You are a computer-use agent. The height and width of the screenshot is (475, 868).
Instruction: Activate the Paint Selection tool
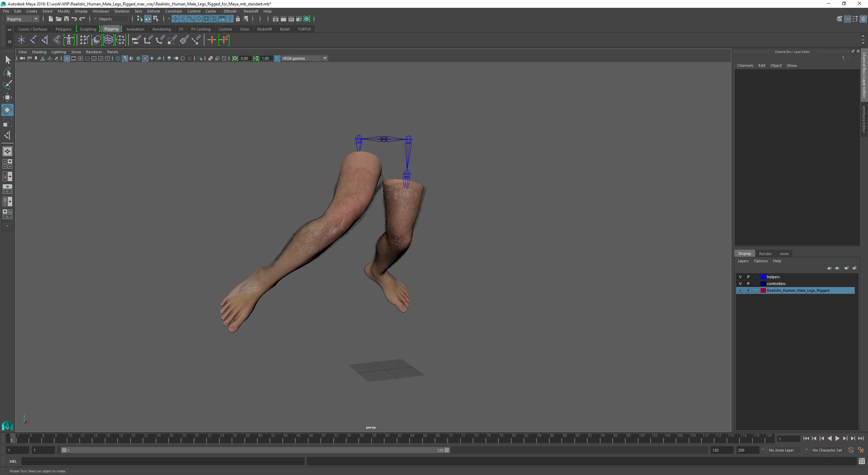point(7,85)
